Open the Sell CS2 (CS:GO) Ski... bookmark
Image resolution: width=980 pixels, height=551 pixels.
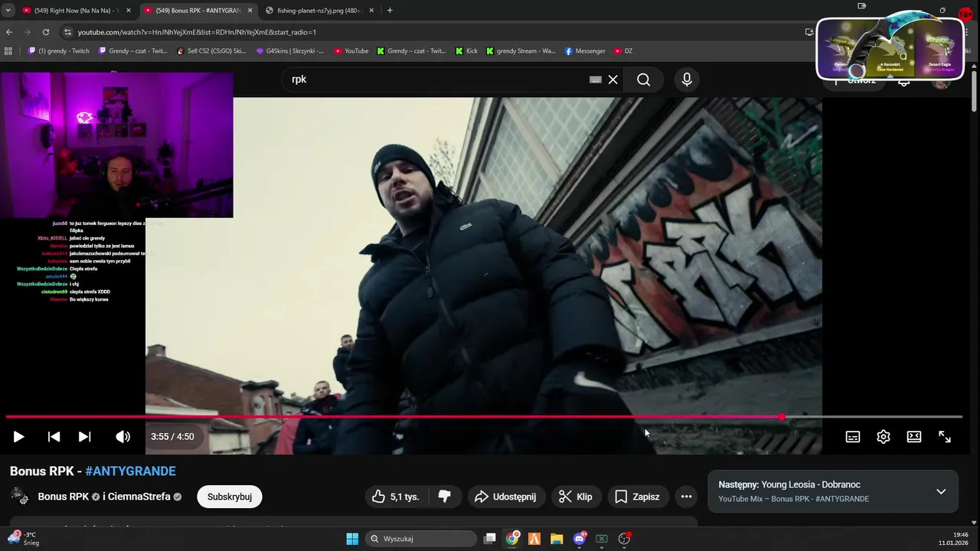coord(211,51)
